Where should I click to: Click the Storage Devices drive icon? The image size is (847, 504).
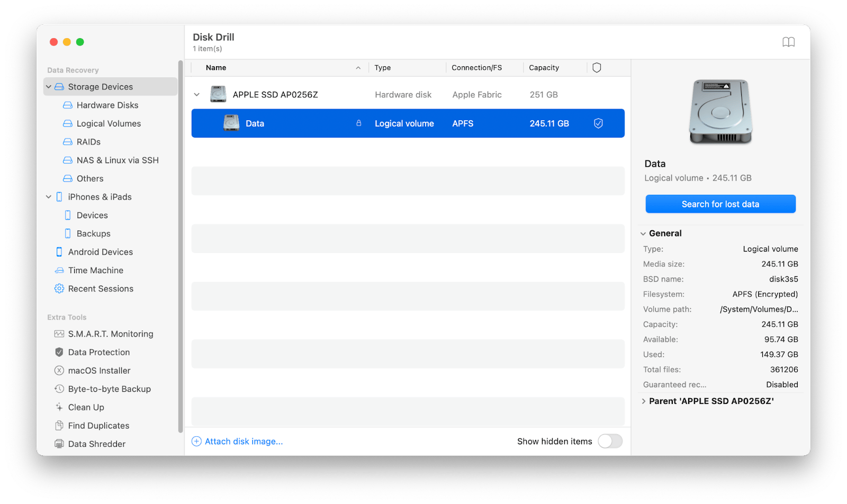coord(59,87)
